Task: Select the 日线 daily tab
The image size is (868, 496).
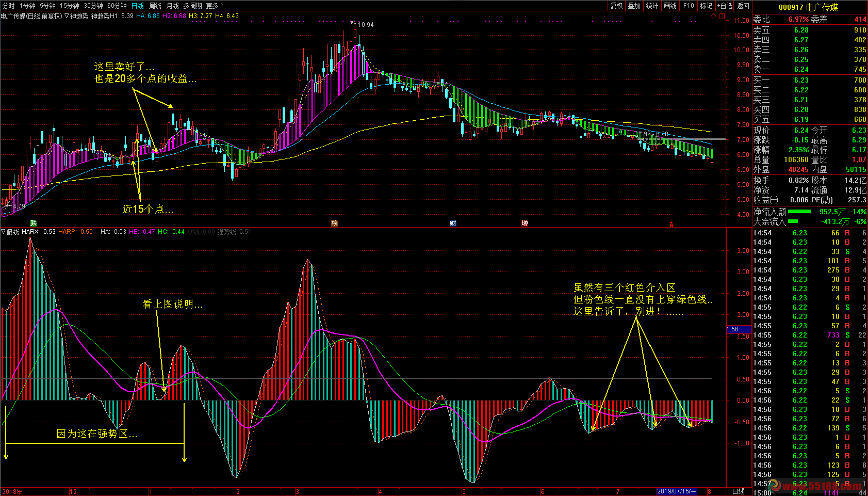Action: [x=138, y=6]
